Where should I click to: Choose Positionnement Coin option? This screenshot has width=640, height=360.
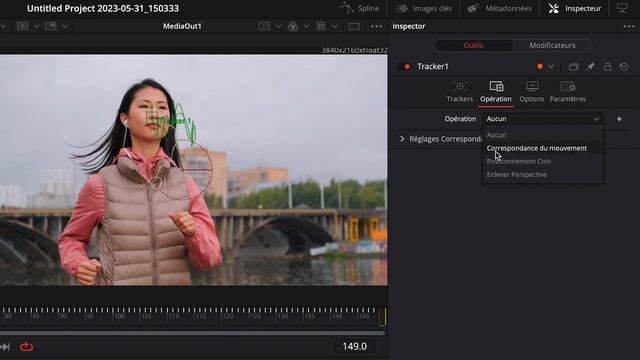542,161
